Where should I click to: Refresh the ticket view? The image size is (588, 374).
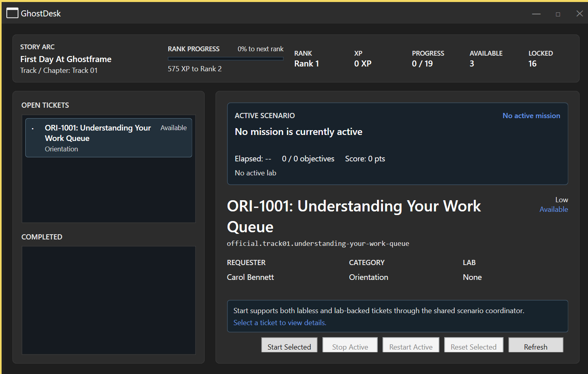tap(536, 345)
